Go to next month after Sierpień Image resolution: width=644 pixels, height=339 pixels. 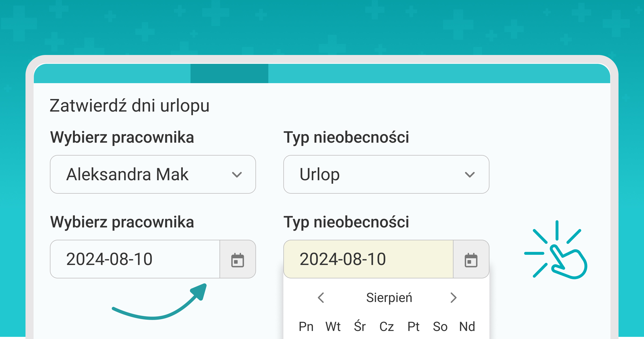coord(453,298)
